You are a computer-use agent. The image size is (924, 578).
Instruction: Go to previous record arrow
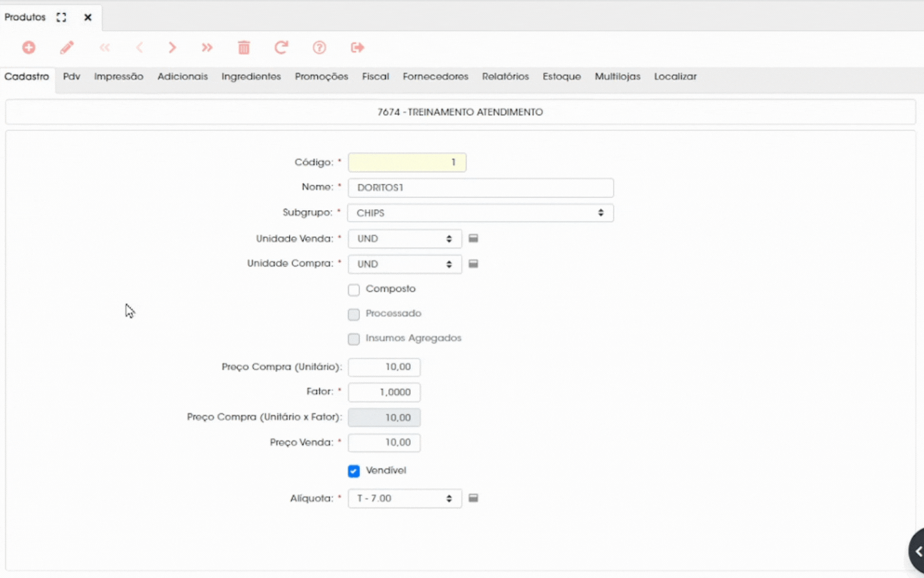point(139,48)
